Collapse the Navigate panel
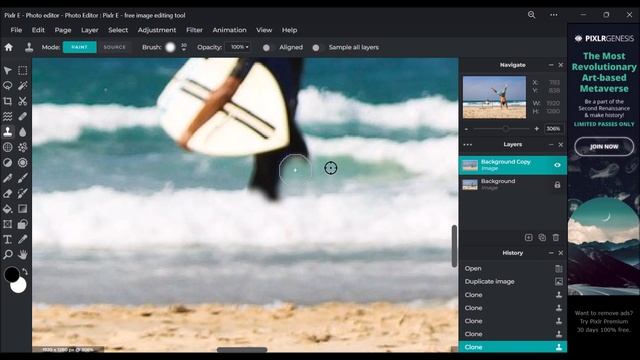 pyautogui.click(x=551, y=65)
